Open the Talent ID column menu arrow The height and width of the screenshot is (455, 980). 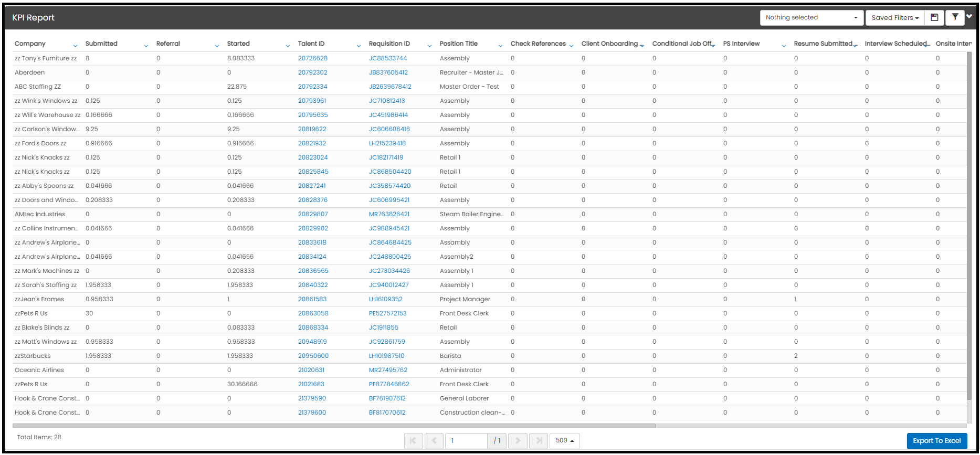[359, 46]
